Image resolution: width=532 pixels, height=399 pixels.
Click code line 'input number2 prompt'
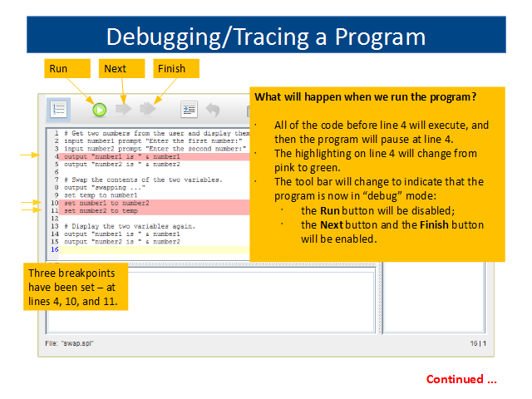[155, 149]
